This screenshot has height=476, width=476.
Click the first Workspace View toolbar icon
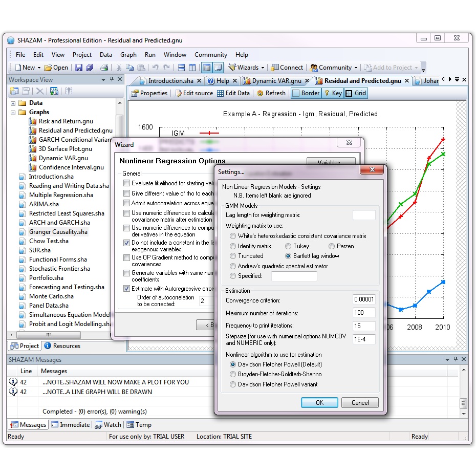click(14, 91)
